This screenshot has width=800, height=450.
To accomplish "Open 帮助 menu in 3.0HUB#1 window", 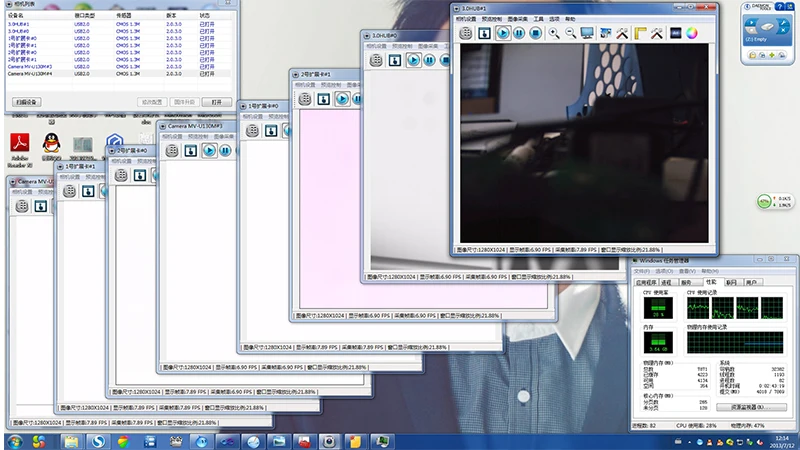I will pos(570,19).
